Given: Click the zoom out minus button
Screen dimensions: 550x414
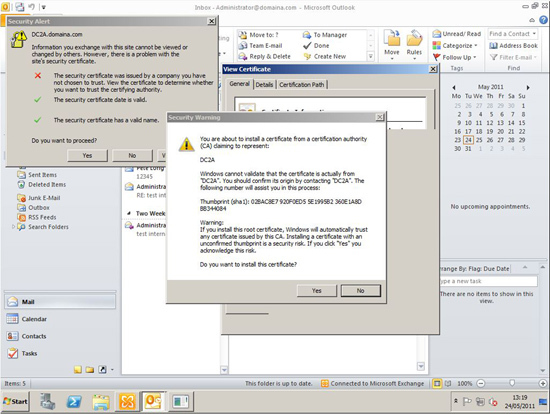Looking at the screenshot, I should (x=481, y=383).
